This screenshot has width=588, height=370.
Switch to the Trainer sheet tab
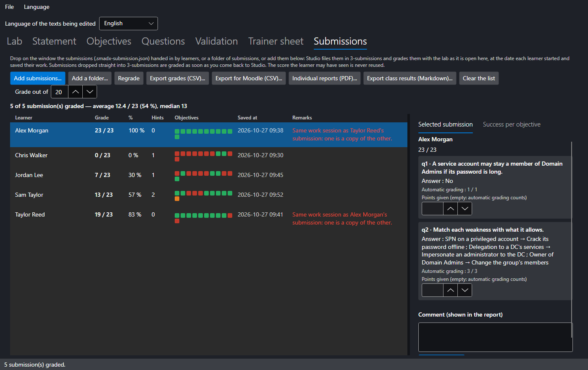click(276, 41)
